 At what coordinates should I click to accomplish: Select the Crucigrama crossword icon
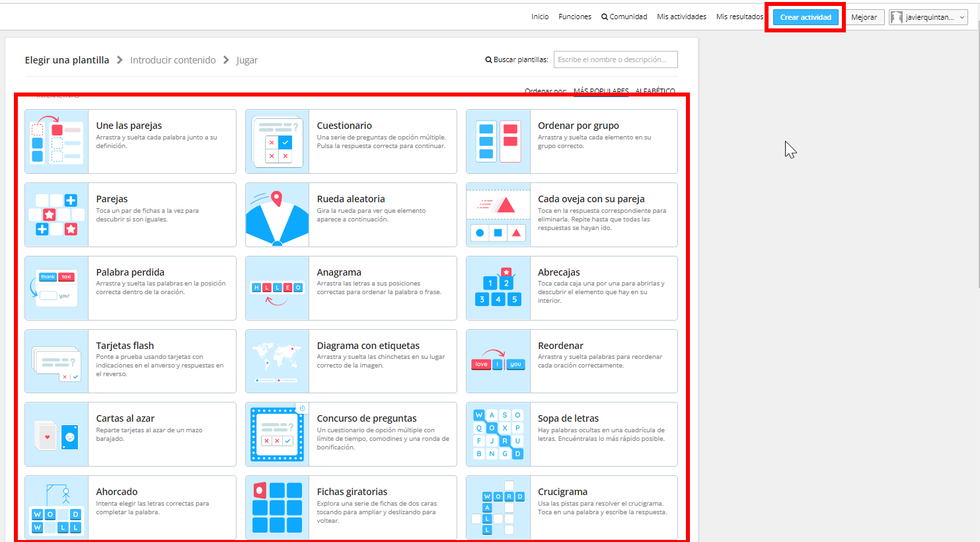[498, 508]
